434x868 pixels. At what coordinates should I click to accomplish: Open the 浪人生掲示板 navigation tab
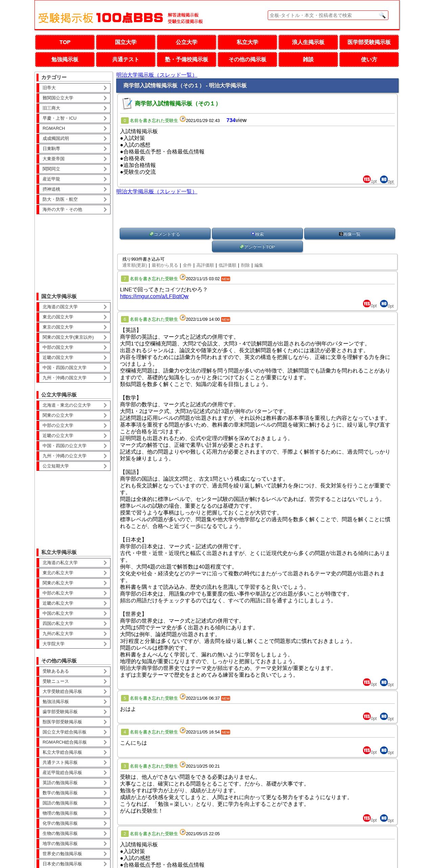pyautogui.click(x=308, y=42)
